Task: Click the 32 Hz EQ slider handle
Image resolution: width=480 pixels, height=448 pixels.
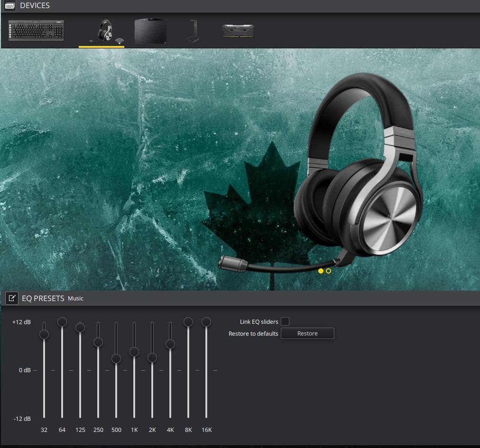Action: click(44, 334)
